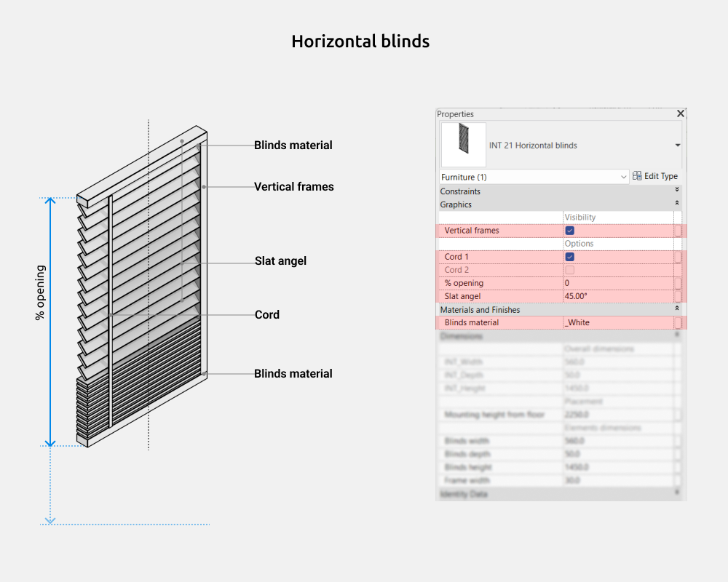
Task: Click the Horizontal blinds title
Action: [360, 41]
